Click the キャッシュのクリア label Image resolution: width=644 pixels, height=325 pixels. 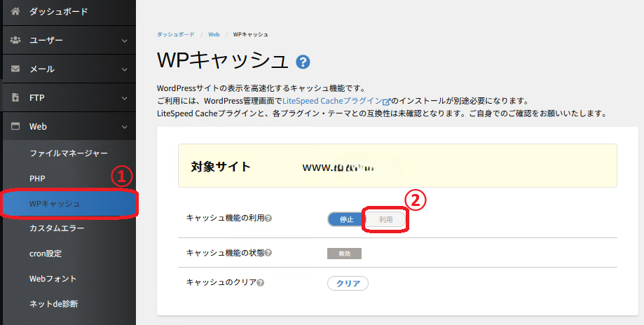point(221,282)
